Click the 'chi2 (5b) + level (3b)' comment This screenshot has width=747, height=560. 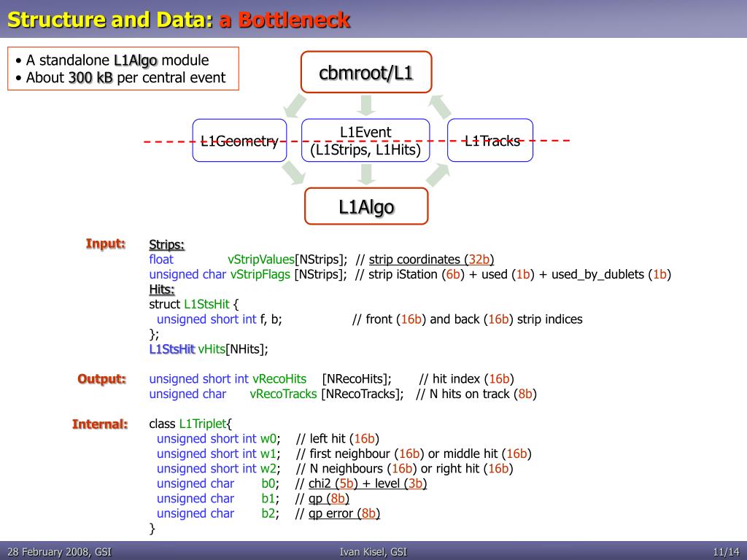click(x=368, y=484)
